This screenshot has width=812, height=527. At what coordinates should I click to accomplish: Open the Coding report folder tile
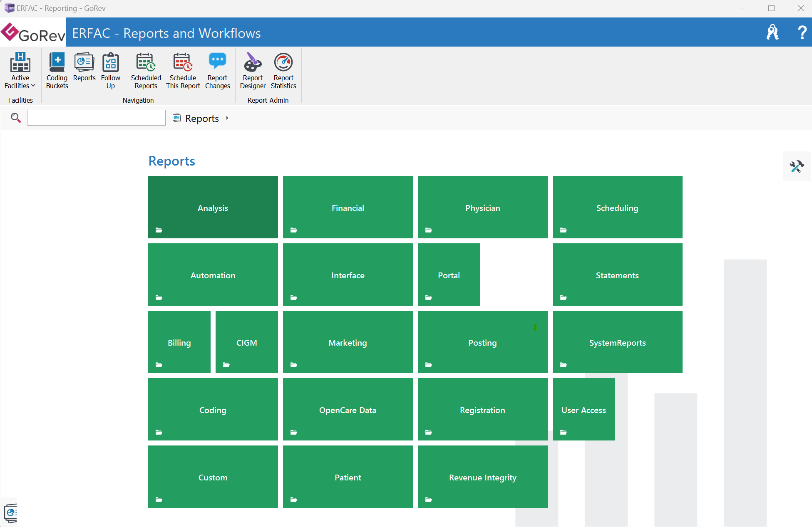(x=213, y=409)
